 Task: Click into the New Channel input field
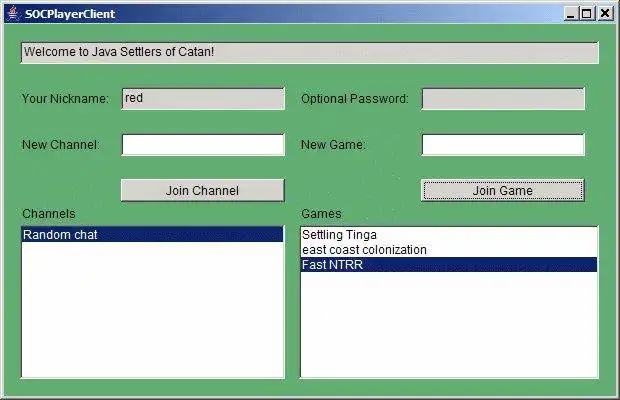[203, 145]
